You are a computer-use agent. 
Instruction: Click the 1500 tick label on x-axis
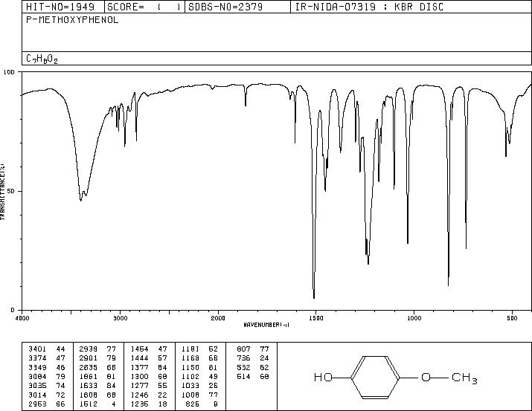click(316, 318)
